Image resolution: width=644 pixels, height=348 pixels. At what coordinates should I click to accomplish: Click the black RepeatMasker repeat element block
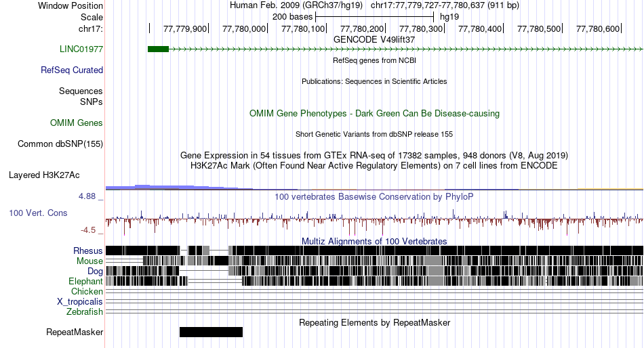pyautogui.click(x=211, y=332)
